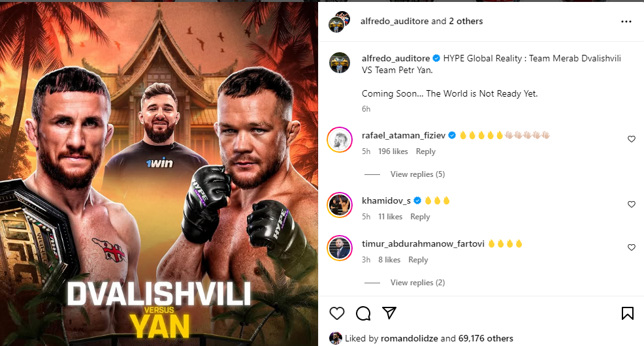This screenshot has height=346, width=644.
Task: Save post with the bookmark icon
Action: point(627,313)
